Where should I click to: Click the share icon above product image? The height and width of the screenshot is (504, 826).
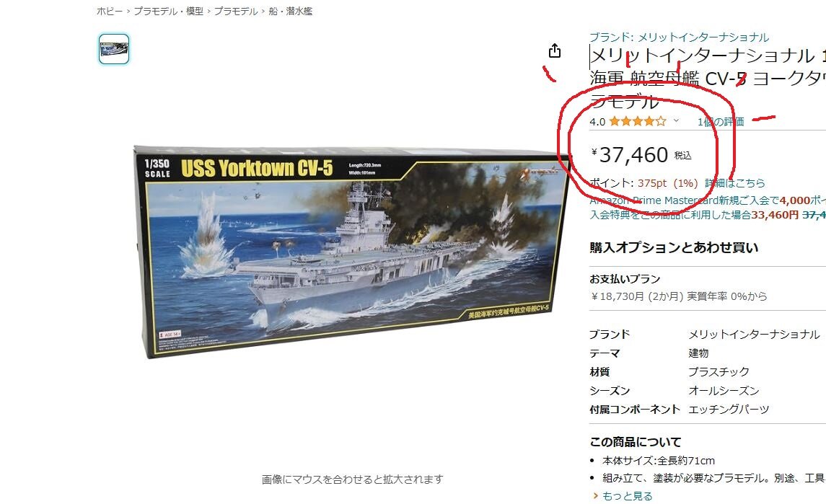[x=555, y=51]
